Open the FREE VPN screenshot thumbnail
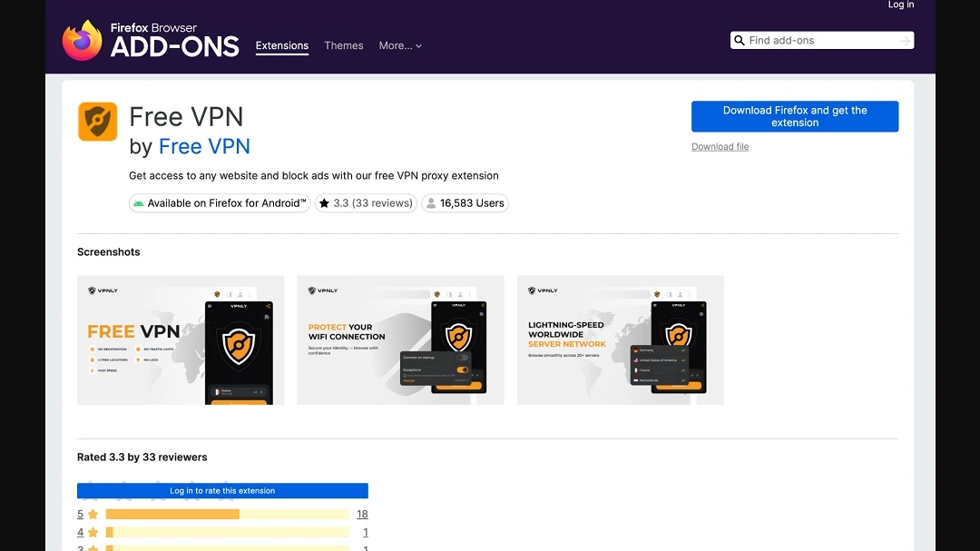 pyautogui.click(x=180, y=339)
